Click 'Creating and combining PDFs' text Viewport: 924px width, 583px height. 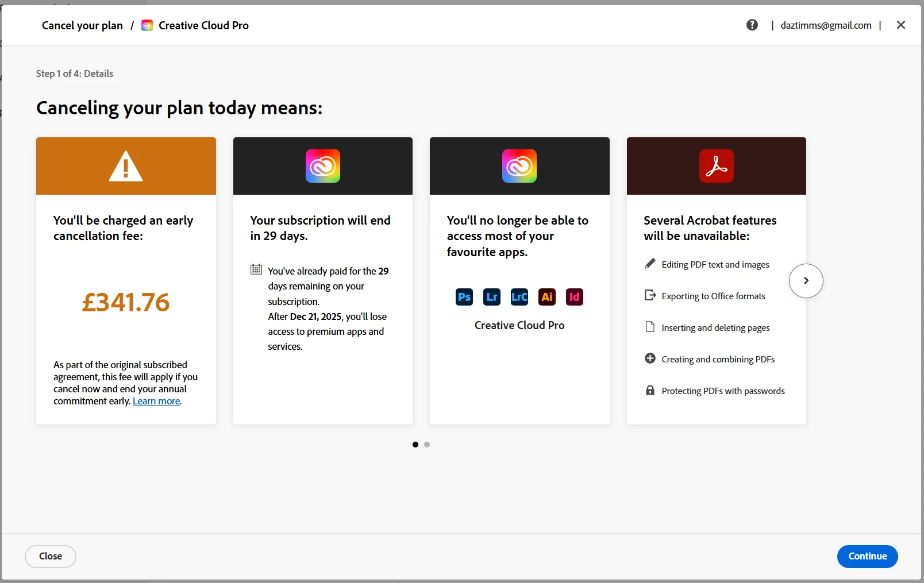(718, 359)
